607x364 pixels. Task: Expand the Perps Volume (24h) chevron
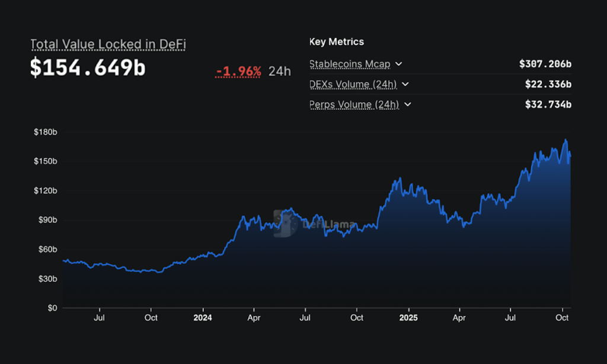(x=408, y=104)
